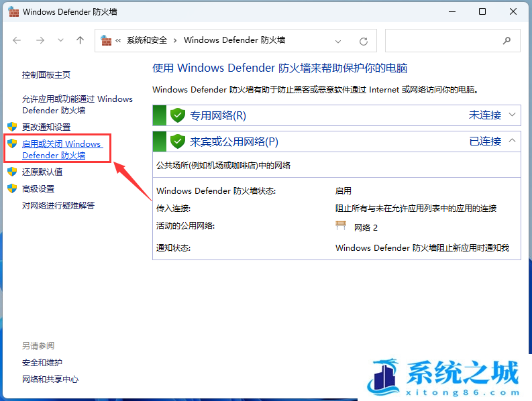
Task: Click the 来宾或公用网络(P) section title
Action: (233, 141)
